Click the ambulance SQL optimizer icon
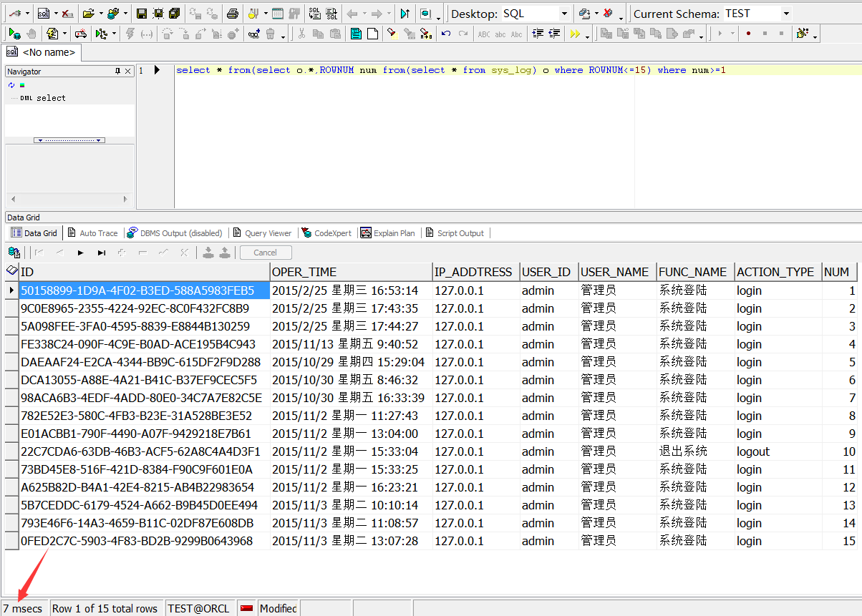The height and width of the screenshot is (616, 862). coord(79,34)
